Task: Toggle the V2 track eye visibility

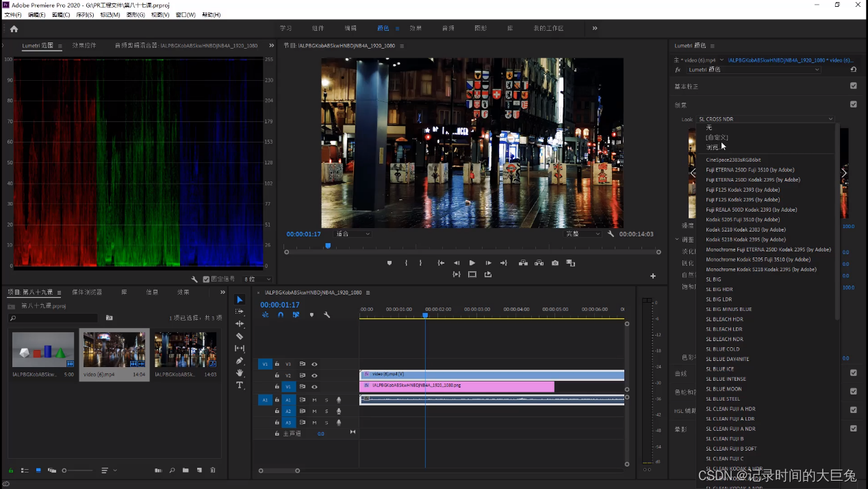Action: pyautogui.click(x=314, y=375)
